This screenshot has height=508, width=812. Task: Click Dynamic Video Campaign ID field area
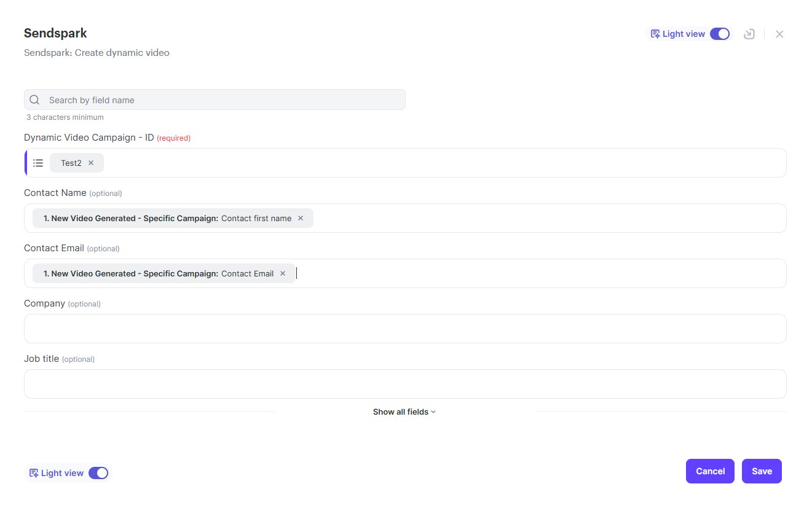tap(405, 163)
